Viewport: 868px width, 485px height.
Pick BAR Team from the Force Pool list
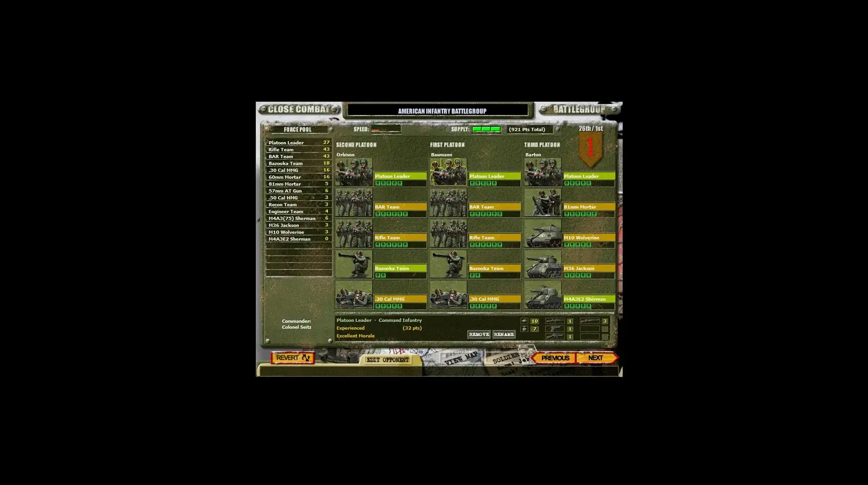298,156
